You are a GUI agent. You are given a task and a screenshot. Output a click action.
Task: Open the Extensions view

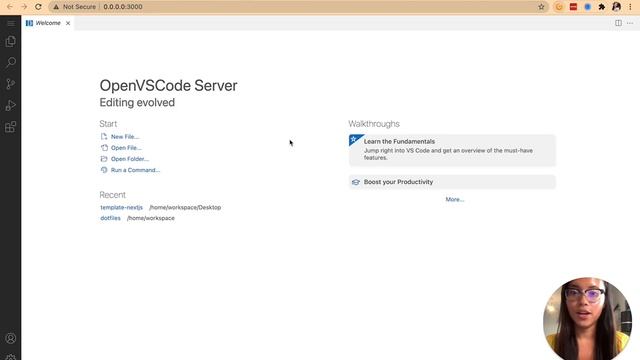coord(11,127)
